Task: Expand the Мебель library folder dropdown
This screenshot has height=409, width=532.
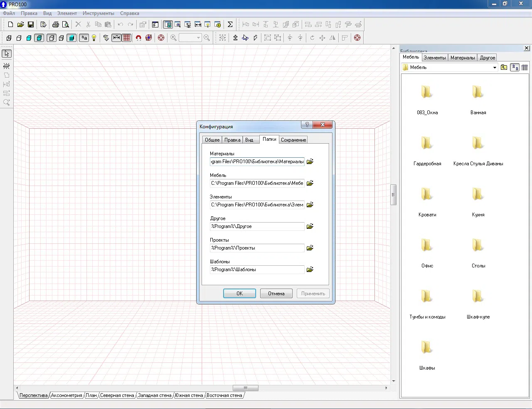Action: (495, 67)
